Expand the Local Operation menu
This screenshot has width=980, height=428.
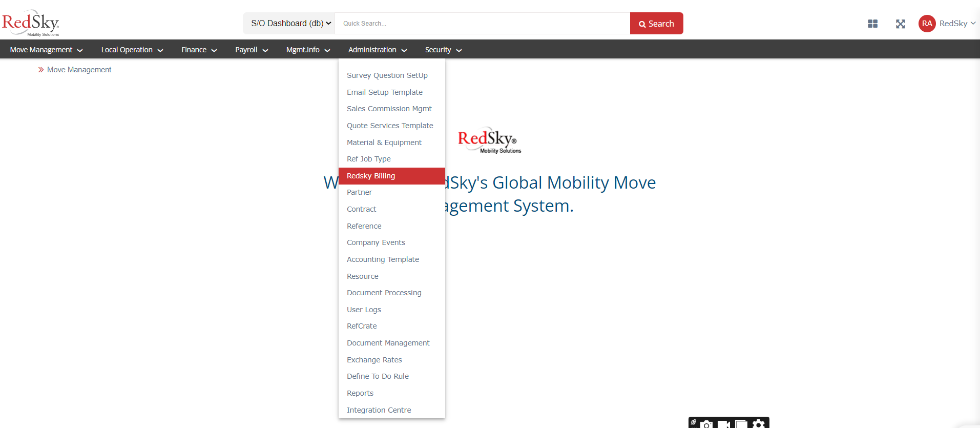click(x=132, y=50)
